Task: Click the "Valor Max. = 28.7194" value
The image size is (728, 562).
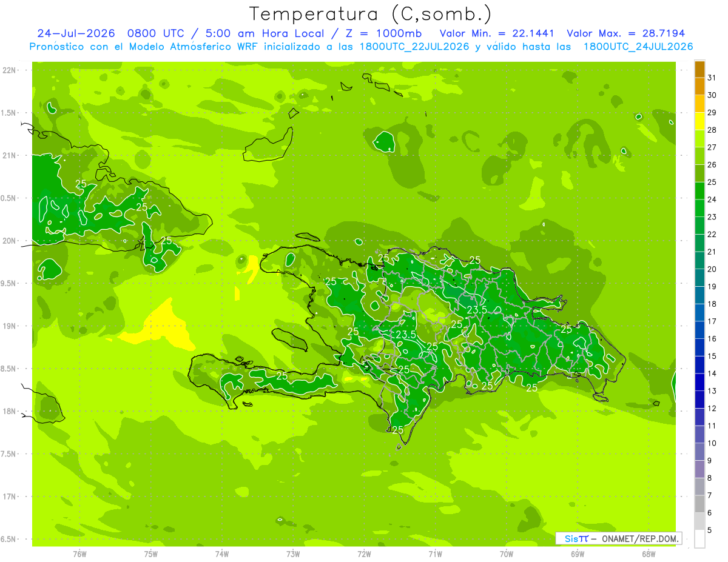Action: tap(625, 33)
